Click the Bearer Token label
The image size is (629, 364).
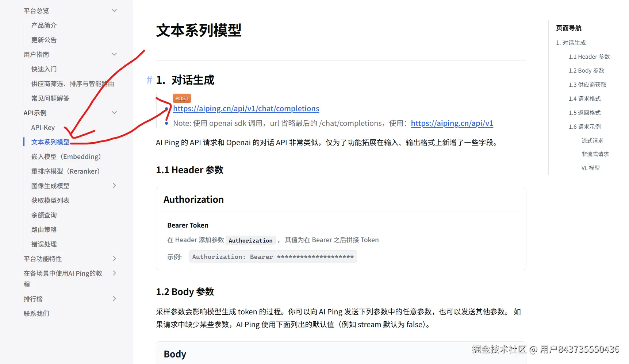pyautogui.click(x=188, y=225)
